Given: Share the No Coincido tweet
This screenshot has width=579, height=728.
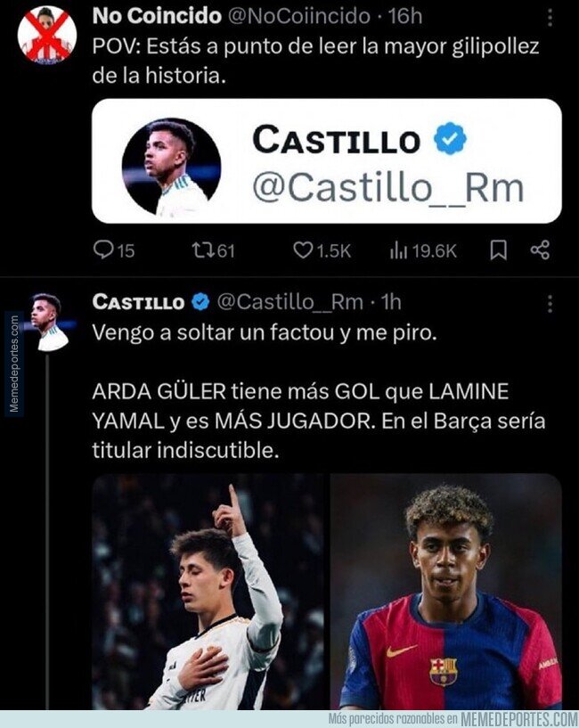Looking at the screenshot, I should tap(539, 250).
